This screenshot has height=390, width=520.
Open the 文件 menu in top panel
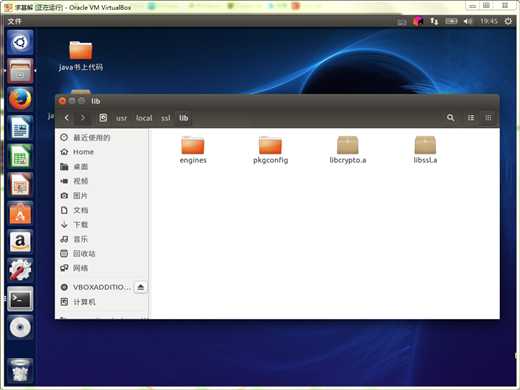[14, 21]
